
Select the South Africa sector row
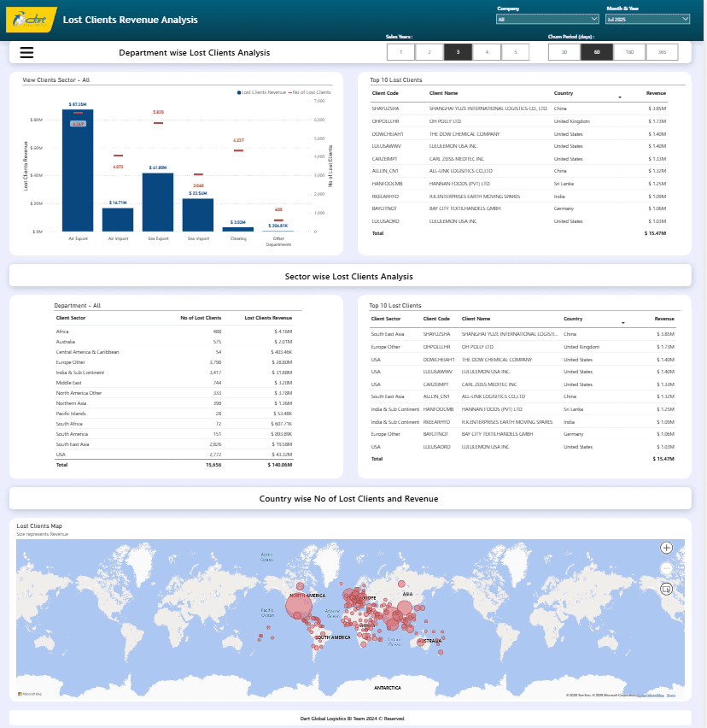pyautogui.click(x=174, y=424)
